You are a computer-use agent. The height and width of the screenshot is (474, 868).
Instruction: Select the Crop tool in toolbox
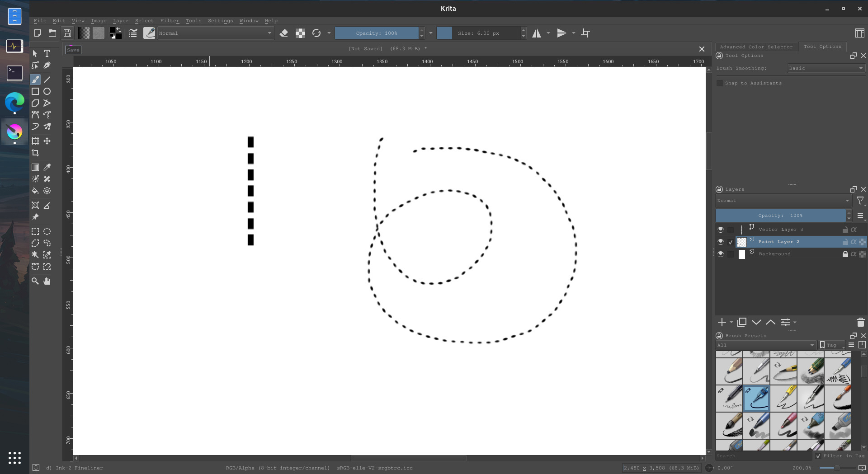[x=35, y=153]
